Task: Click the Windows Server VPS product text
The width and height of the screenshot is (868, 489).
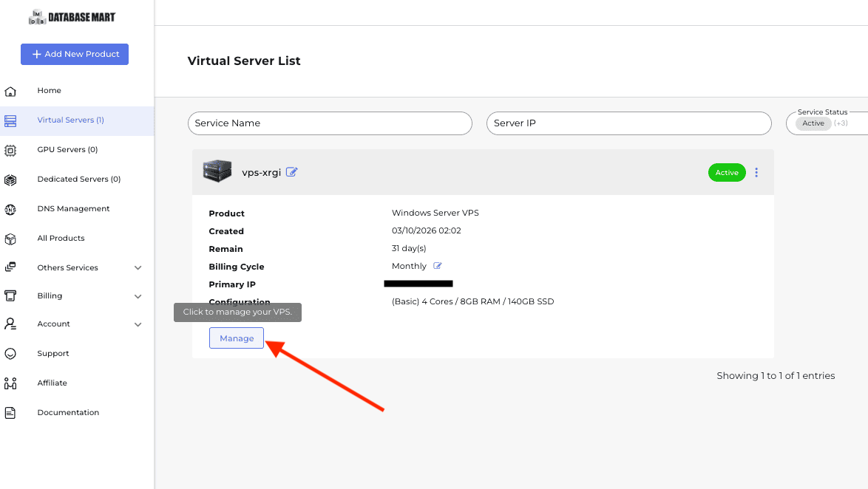Action: pyautogui.click(x=435, y=213)
